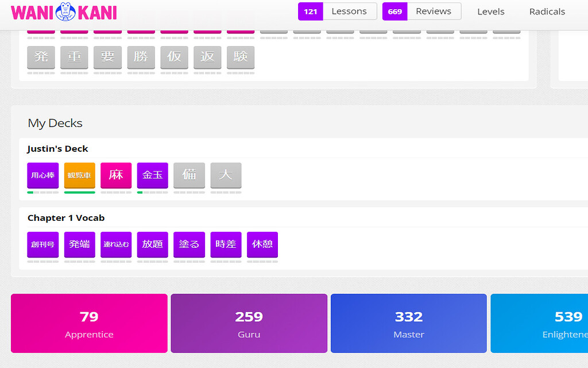Click the locked 大 tile in Justin's Deck

(x=226, y=176)
